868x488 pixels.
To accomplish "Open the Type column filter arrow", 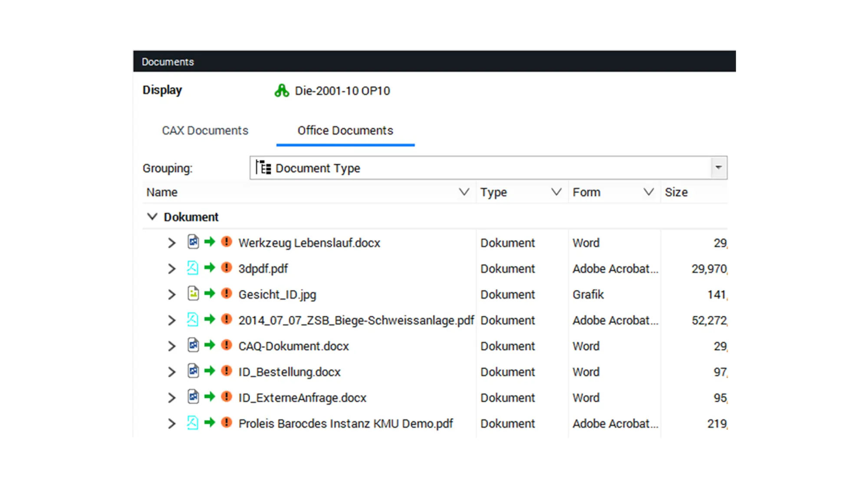I will coord(556,192).
